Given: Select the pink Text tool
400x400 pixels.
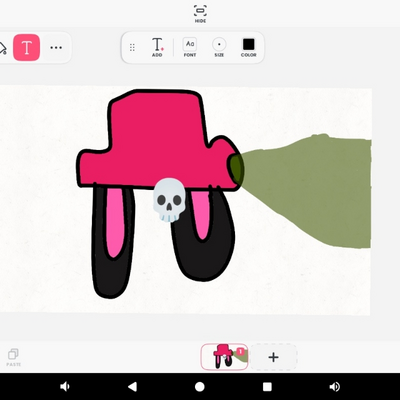Looking at the screenshot, I should 27,48.
